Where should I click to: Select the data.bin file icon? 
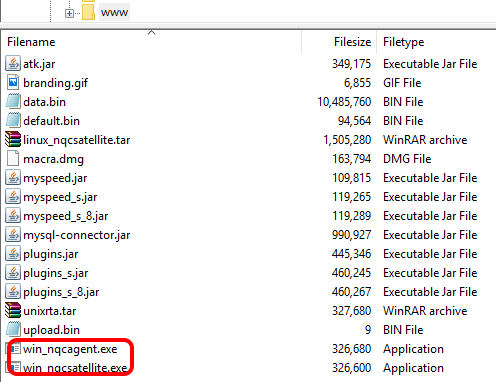[x=13, y=102]
